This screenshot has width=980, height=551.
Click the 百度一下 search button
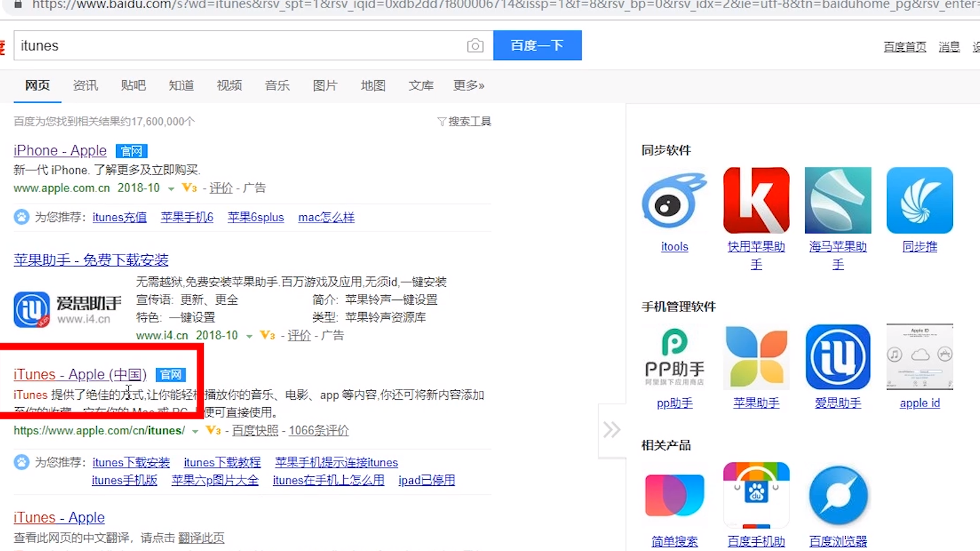pyautogui.click(x=537, y=45)
